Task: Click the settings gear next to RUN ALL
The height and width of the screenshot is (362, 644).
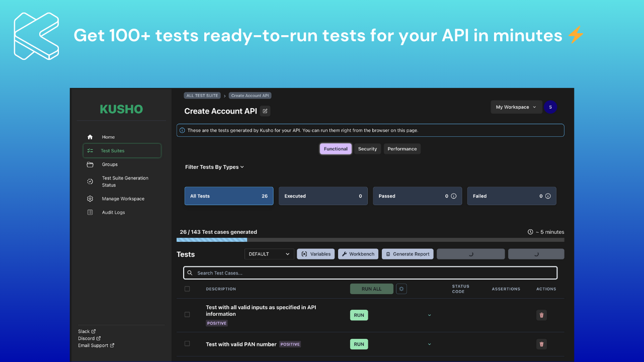Action: click(401, 289)
